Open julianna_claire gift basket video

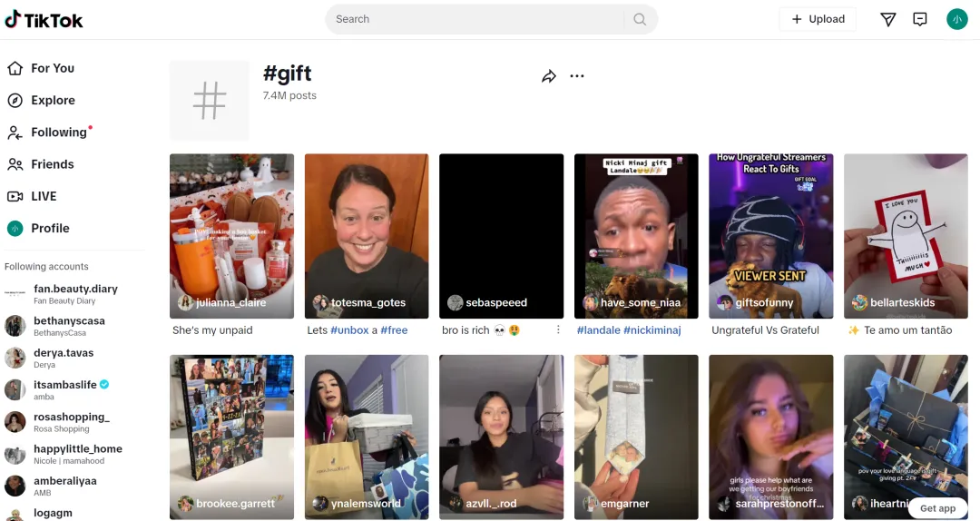[232, 236]
